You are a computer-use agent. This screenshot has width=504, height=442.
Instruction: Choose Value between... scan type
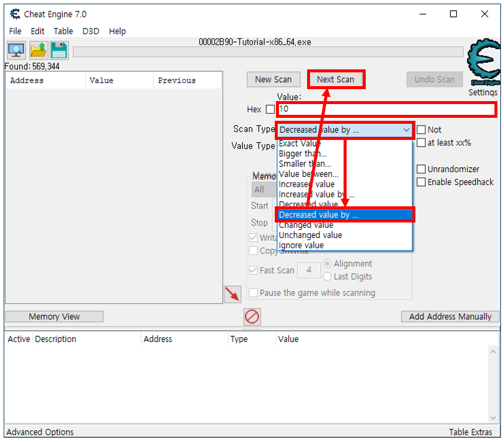(345, 174)
